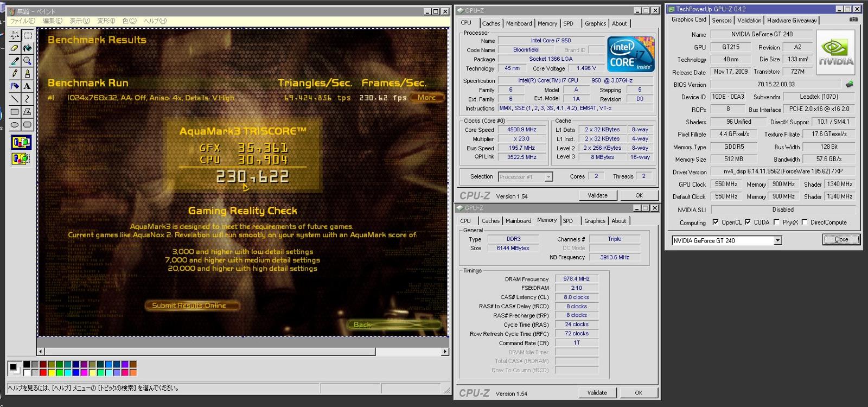The width and height of the screenshot is (868, 407).
Task: Open the Validation tab in GPU-Z
Action: [749, 20]
